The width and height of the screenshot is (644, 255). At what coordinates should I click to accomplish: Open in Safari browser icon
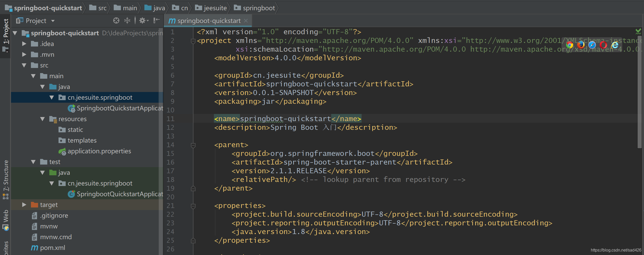[592, 45]
